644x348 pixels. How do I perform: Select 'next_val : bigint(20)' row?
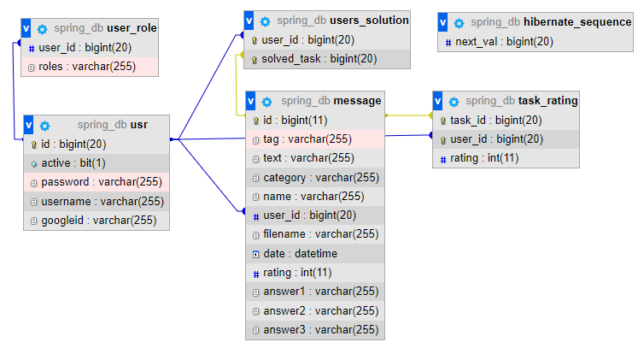coord(536,42)
